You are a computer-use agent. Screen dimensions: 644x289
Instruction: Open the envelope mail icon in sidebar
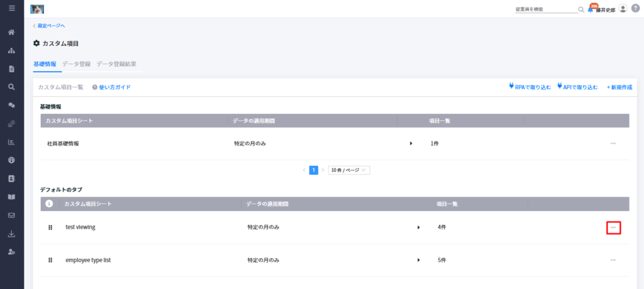12,215
